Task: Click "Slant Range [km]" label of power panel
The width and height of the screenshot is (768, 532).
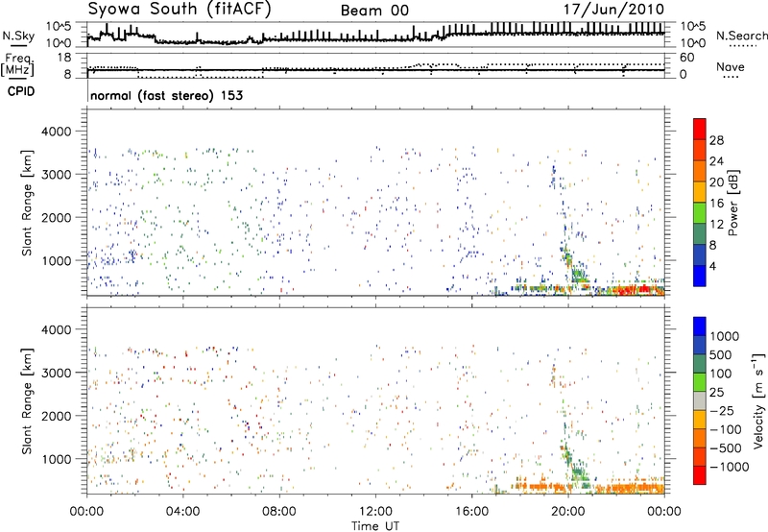Action: coord(27,203)
